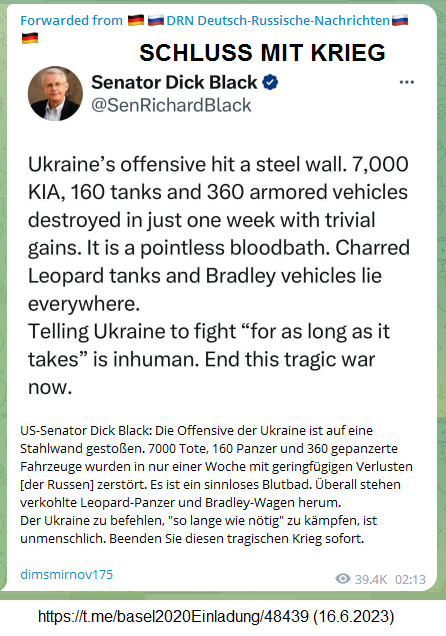Image resolution: width=446 pixels, height=636 pixels.
Task: Click the 39.4K view count
Action: pyautogui.click(x=371, y=579)
